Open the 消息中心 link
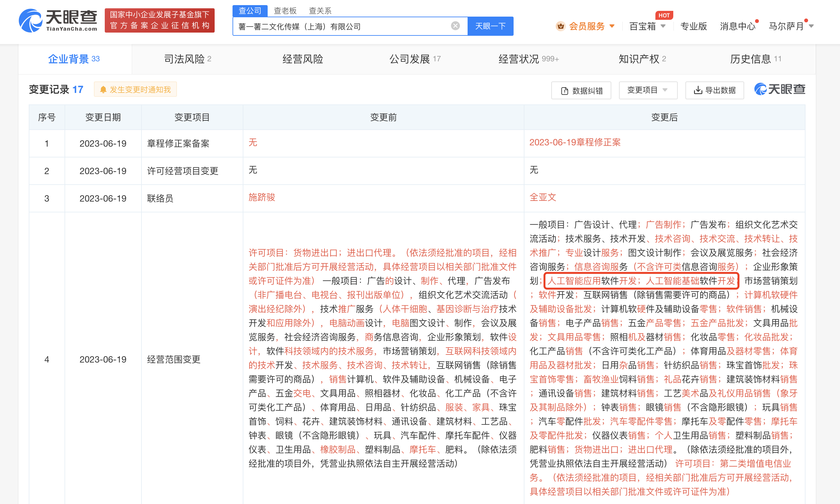840x504 pixels. 737,26
